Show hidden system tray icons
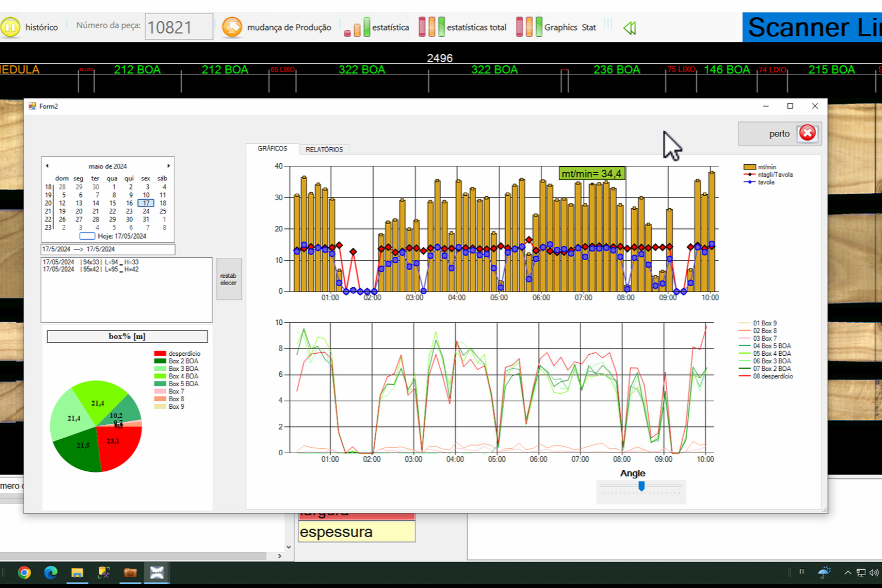 point(848,573)
